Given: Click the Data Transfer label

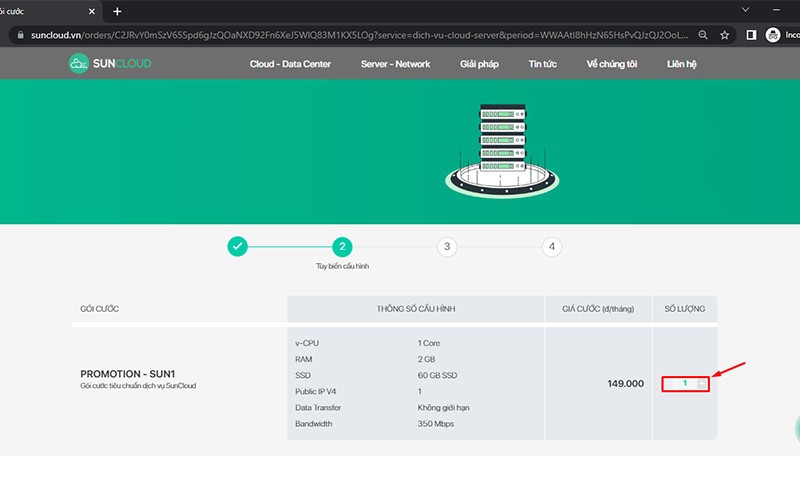Looking at the screenshot, I should point(318,408).
